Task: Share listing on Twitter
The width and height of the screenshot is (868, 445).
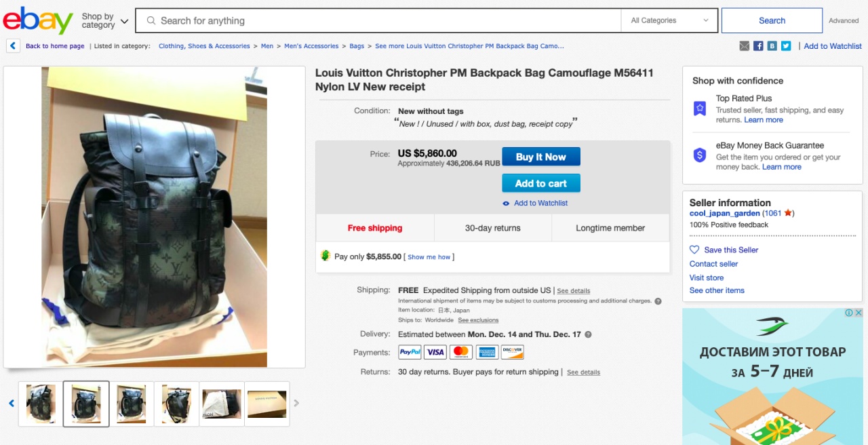Action: click(786, 46)
